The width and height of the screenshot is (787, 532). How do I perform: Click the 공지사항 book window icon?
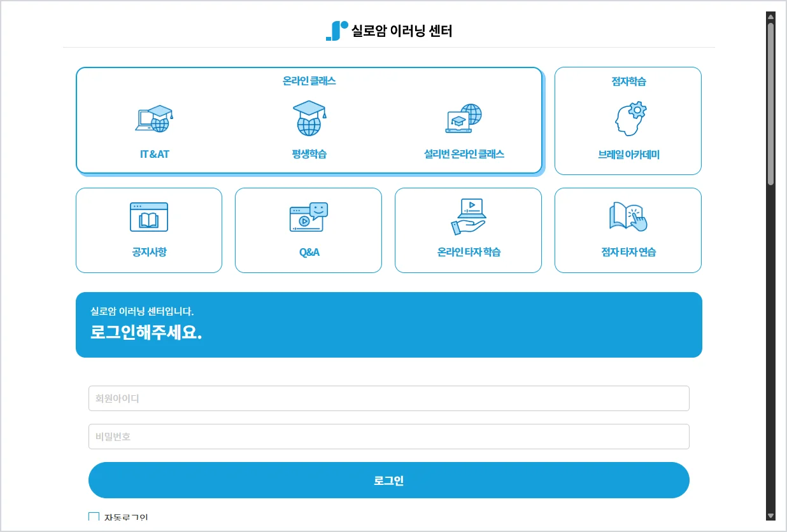[149, 217]
